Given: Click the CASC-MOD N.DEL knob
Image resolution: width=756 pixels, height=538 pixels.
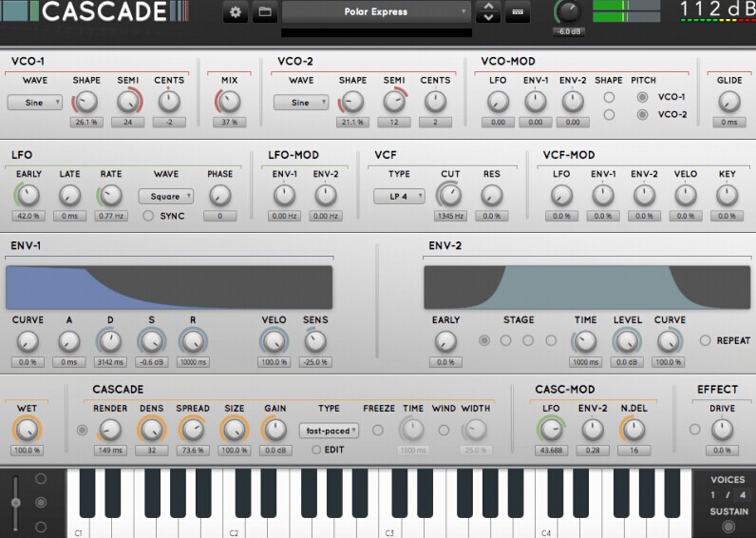Looking at the screenshot, I should coord(633,430).
